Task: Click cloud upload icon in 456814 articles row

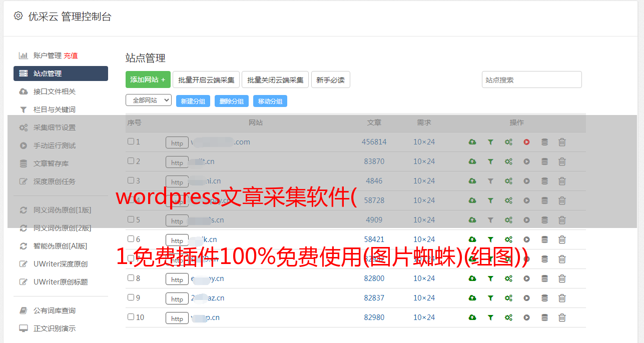Action: (472, 142)
